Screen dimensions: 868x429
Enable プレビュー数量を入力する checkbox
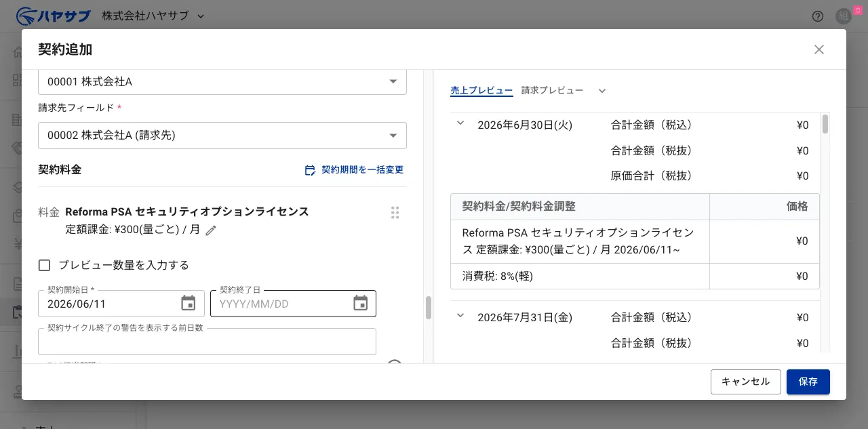45,265
